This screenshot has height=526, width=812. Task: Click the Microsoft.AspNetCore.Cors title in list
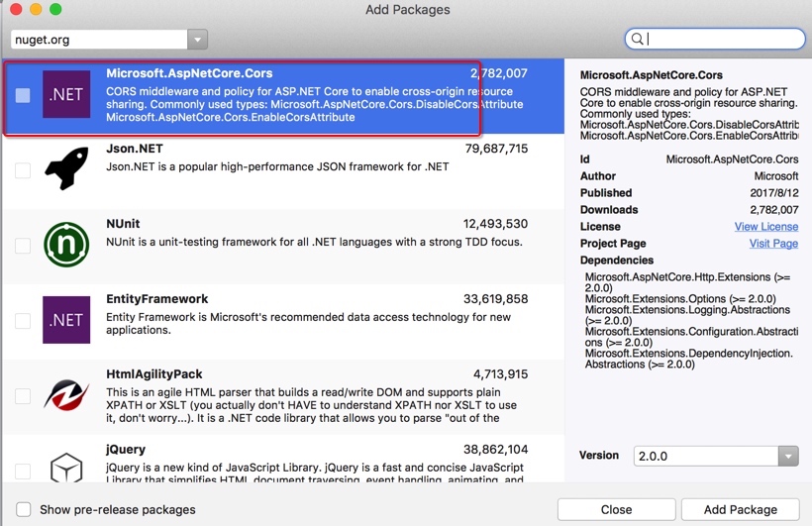[x=189, y=73]
